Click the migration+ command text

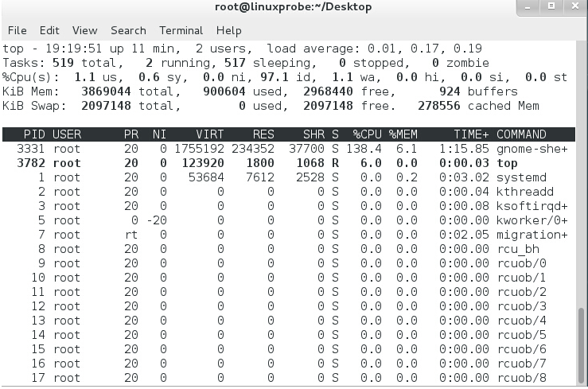tap(532, 235)
